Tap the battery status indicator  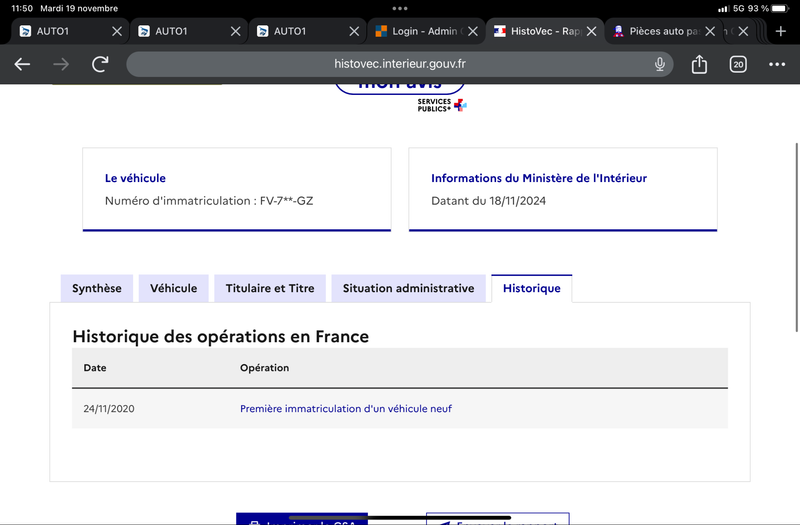[x=781, y=8]
